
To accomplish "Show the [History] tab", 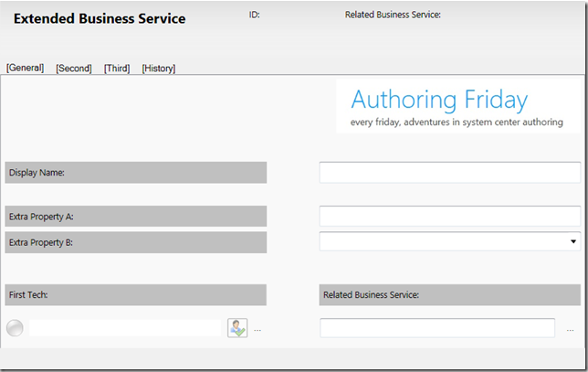I will 159,69.
